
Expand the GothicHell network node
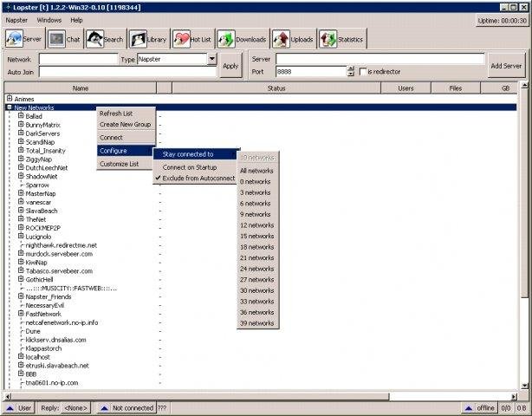coord(21,279)
